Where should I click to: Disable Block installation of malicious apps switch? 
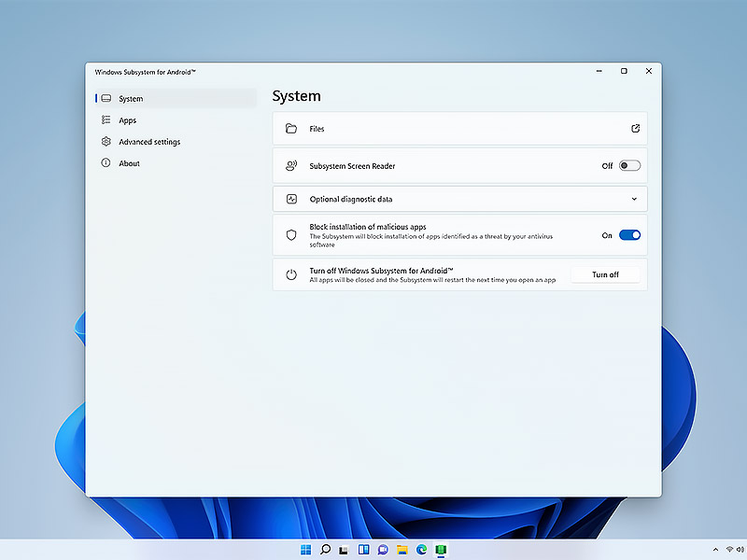click(x=629, y=235)
